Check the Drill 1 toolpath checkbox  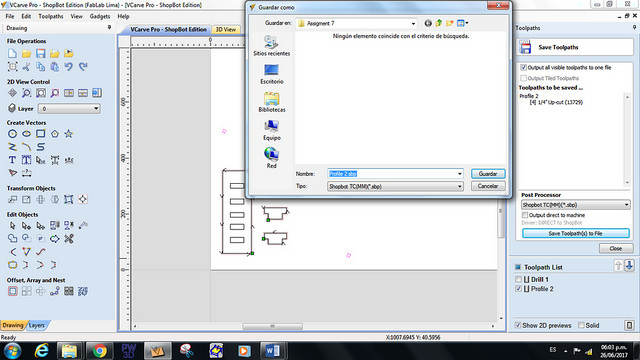[x=518, y=280]
